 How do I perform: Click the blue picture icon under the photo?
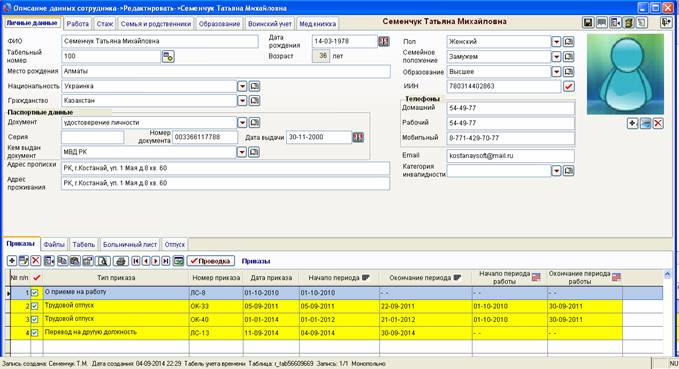pyautogui.click(x=645, y=123)
